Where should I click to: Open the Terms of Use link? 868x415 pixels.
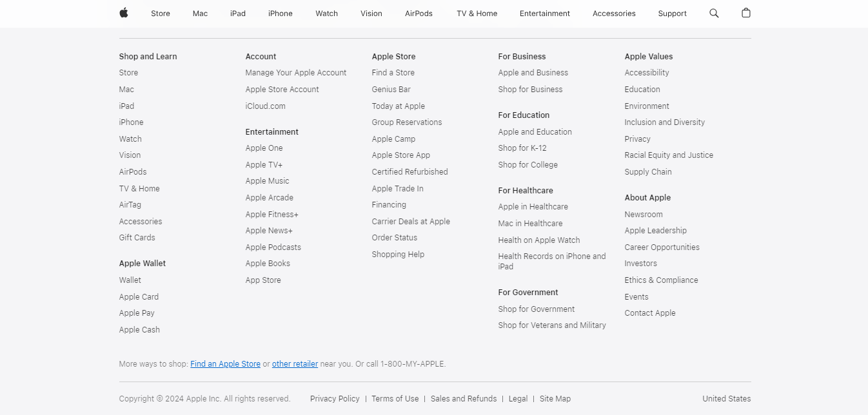point(395,399)
